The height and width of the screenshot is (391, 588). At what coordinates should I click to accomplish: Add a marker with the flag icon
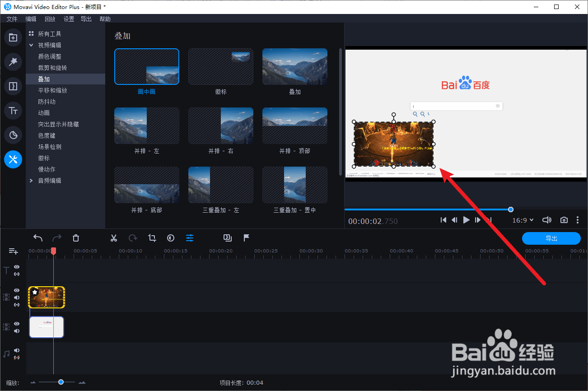pyautogui.click(x=247, y=237)
